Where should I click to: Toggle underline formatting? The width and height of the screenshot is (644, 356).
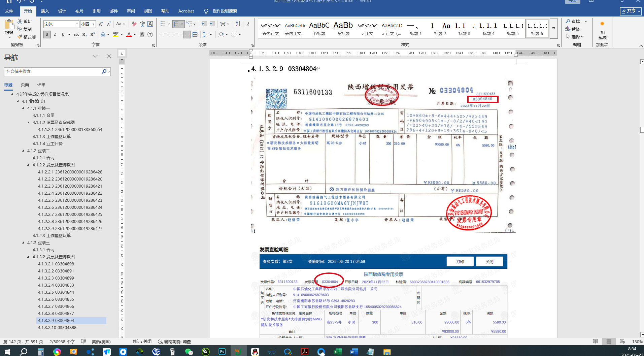point(63,34)
